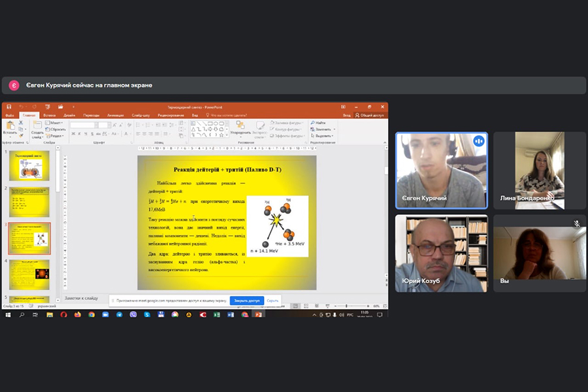Click the Shape Effects (Эффекты фигуры) button
The image size is (588, 392).
click(287, 136)
